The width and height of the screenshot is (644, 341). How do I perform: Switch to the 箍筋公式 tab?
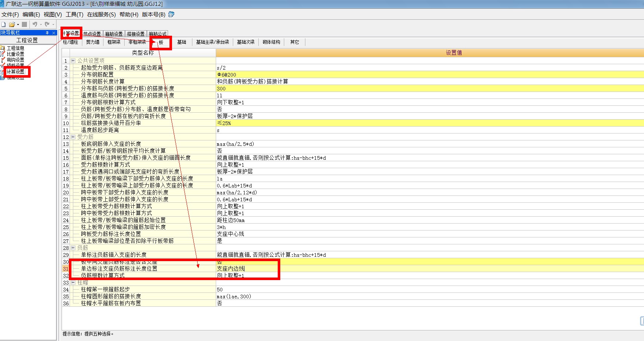pos(157,34)
